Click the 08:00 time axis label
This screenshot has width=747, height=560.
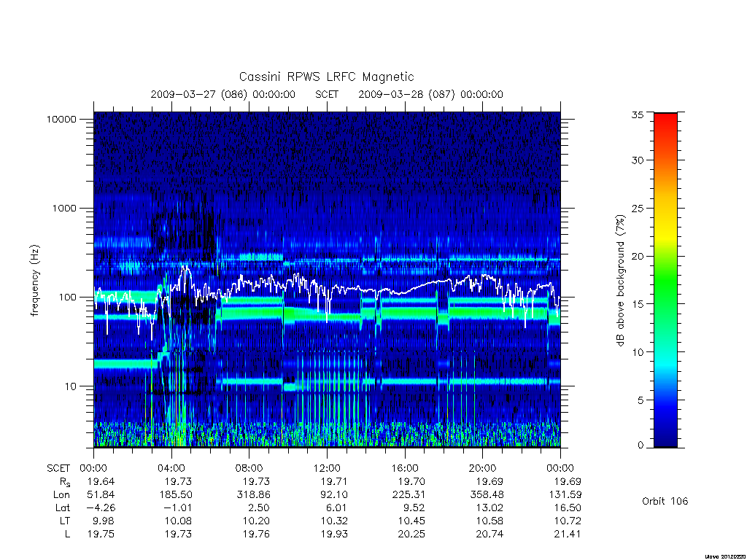pyautogui.click(x=249, y=468)
